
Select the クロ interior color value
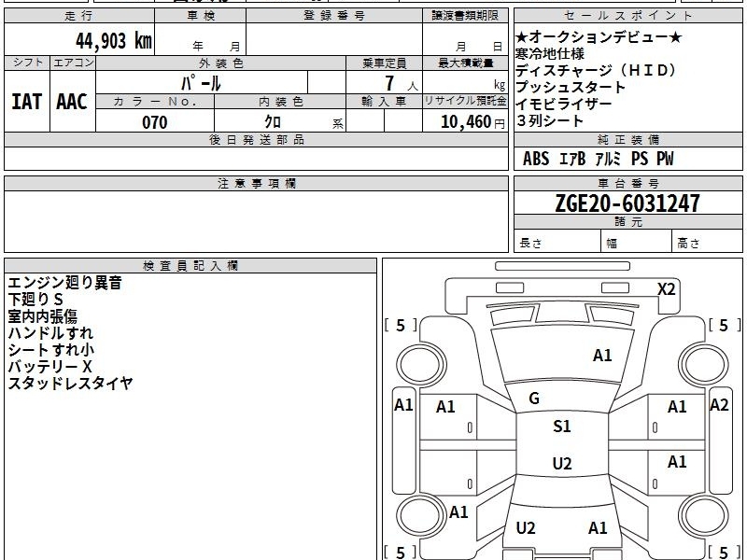[x=273, y=122]
